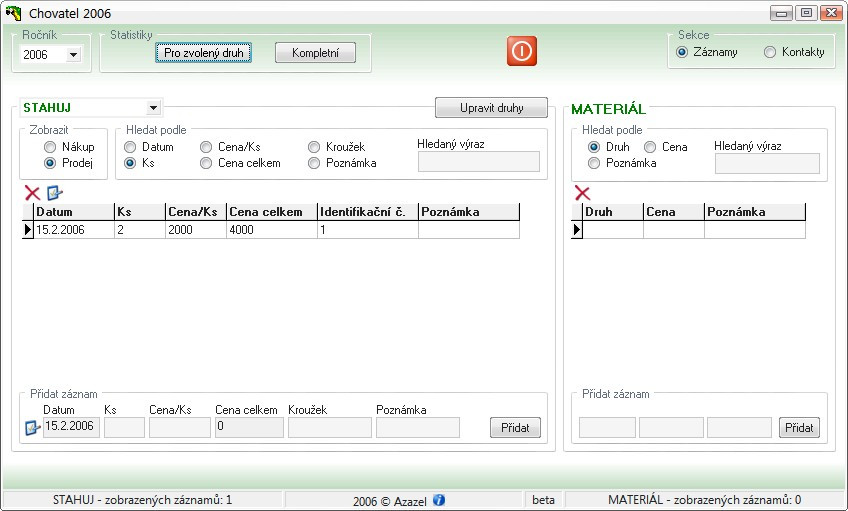Click red X delete icon above STAHUJ table
The image size is (848, 511).
coord(32,193)
